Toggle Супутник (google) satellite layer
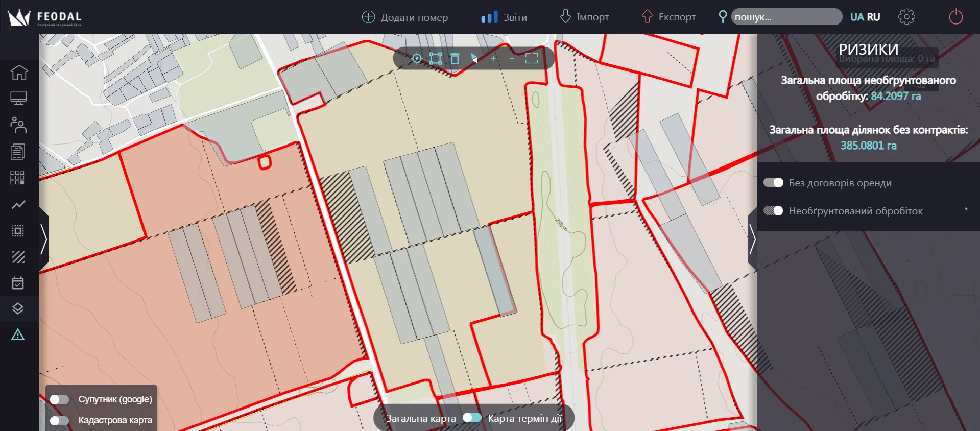 [x=60, y=399]
